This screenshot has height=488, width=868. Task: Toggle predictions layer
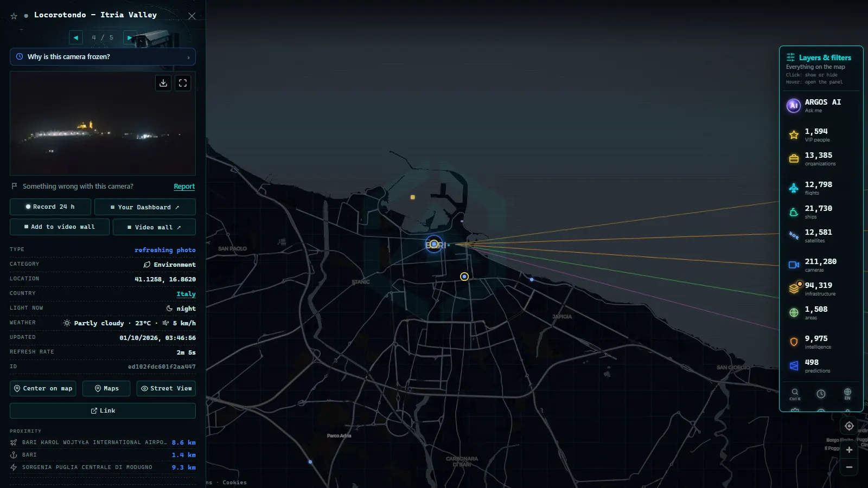coord(821,365)
